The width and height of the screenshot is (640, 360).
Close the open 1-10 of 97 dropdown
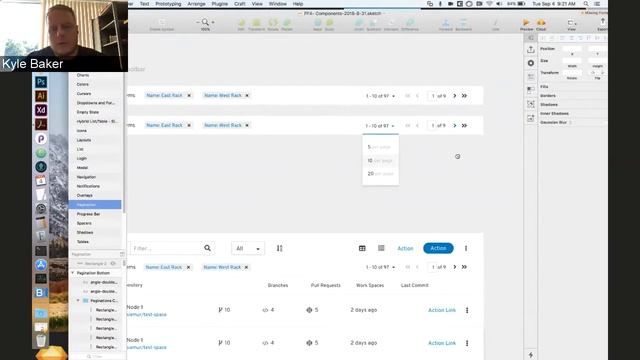[x=380, y=126]
